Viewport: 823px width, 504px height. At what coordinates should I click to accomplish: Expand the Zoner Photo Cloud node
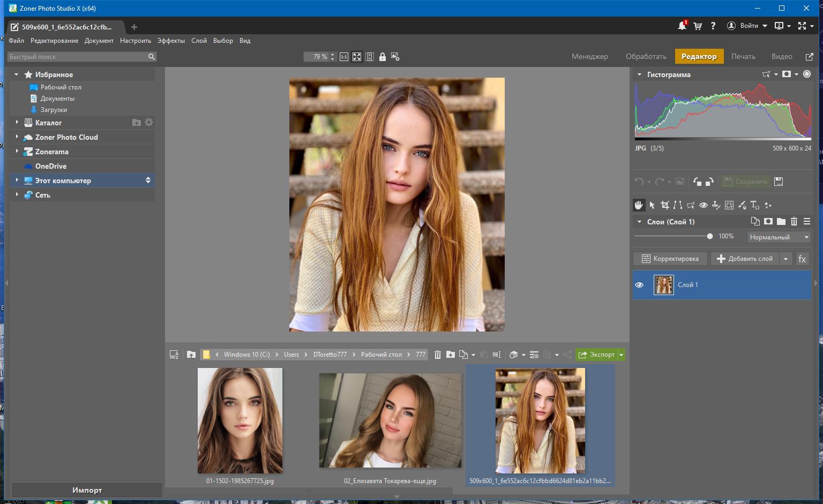[17, 137]
